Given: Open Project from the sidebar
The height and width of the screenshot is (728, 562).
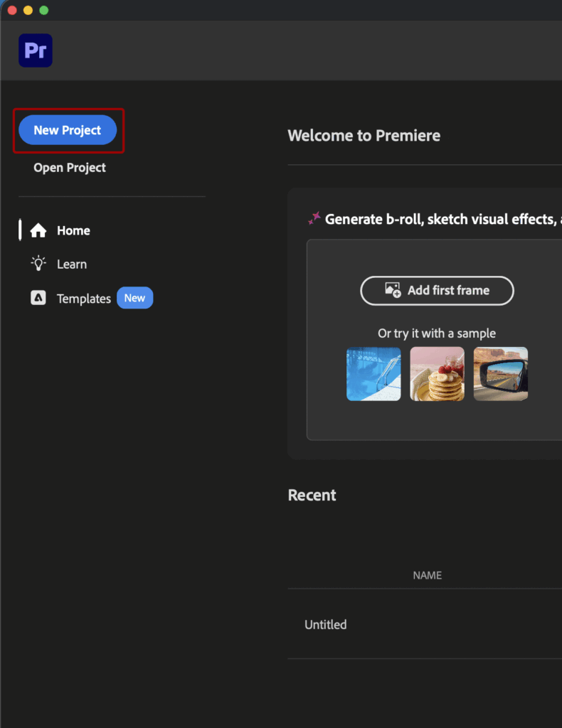Looking at the screenshot, I should point(70,168).
